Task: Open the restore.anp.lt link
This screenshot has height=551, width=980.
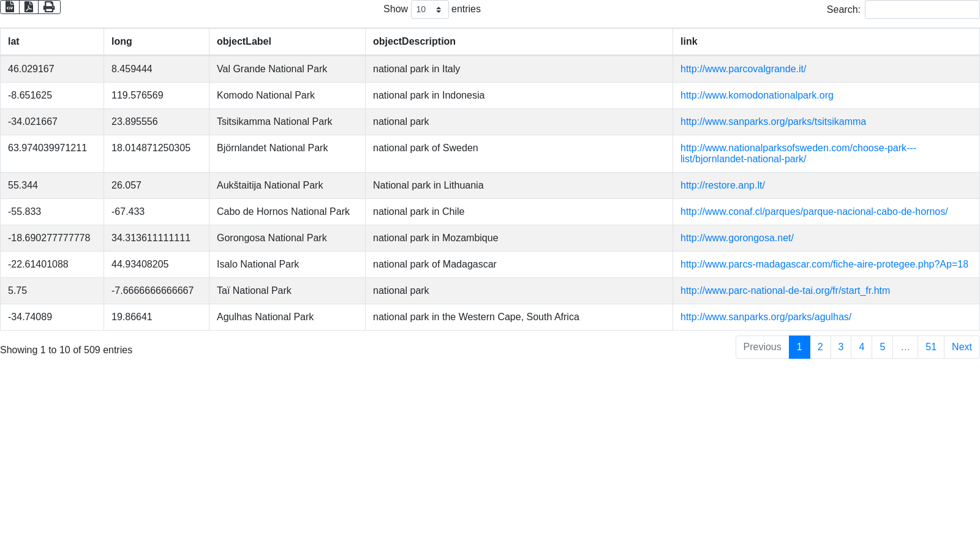Action: coord(722,186)
